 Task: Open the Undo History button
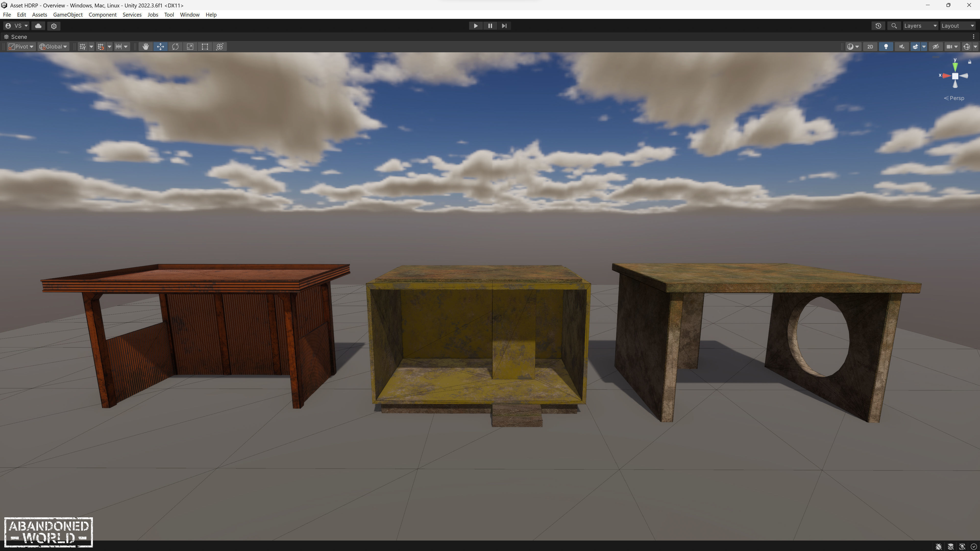(878, 26)
